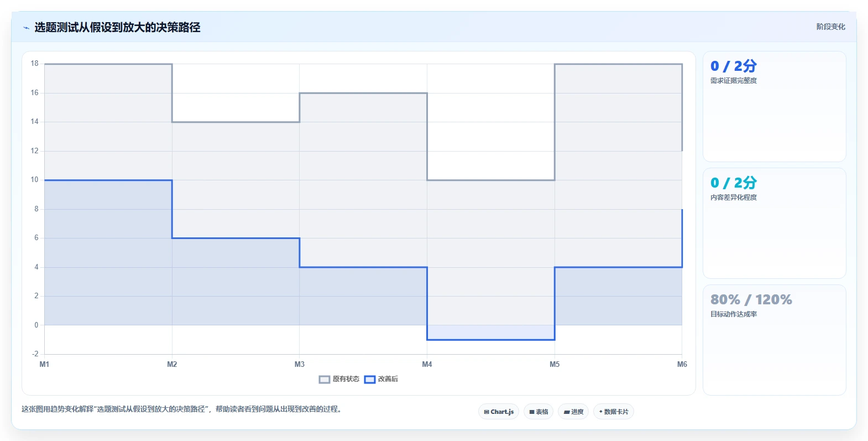This screenshot has width=868, height=441.
Task: Click the 数据卡片 tag
Action: [614, 412]
